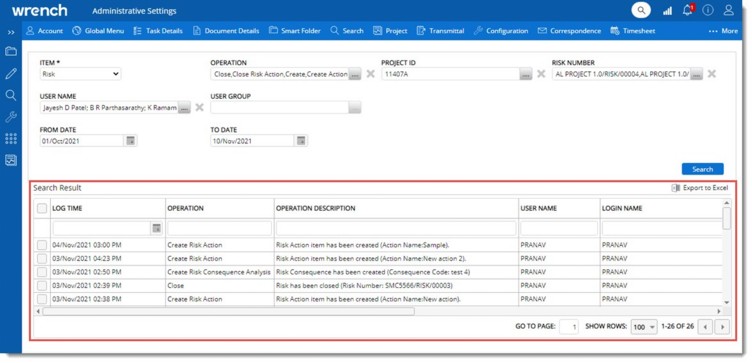Open the search magnifier in header
This screenshot has height=363, width=752.
641,10
